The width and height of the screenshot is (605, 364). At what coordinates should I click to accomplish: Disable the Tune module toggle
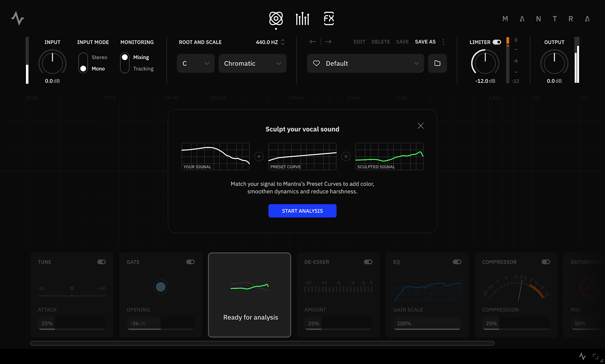[x=101, y=262]
